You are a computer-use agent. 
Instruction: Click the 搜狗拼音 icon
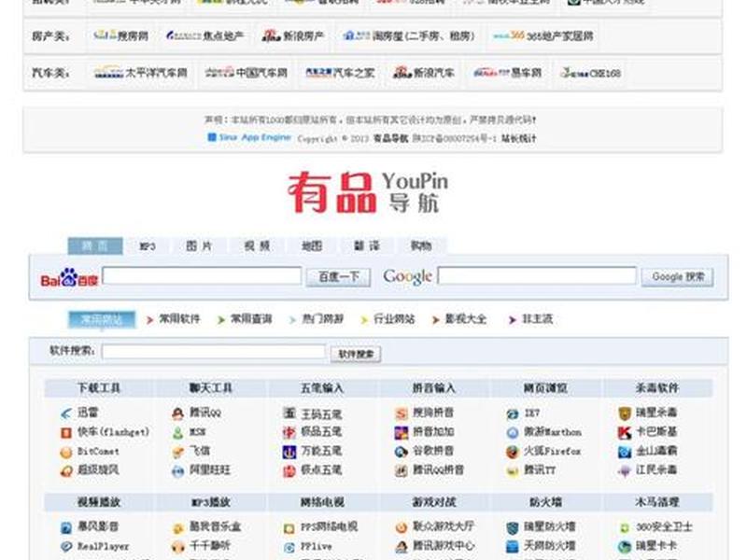(402, 413)
